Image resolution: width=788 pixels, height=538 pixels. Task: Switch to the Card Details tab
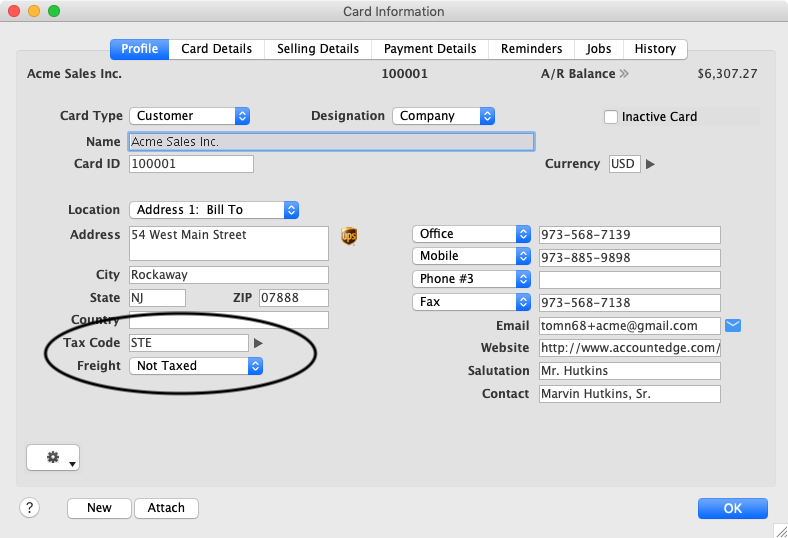coord(216,49)
